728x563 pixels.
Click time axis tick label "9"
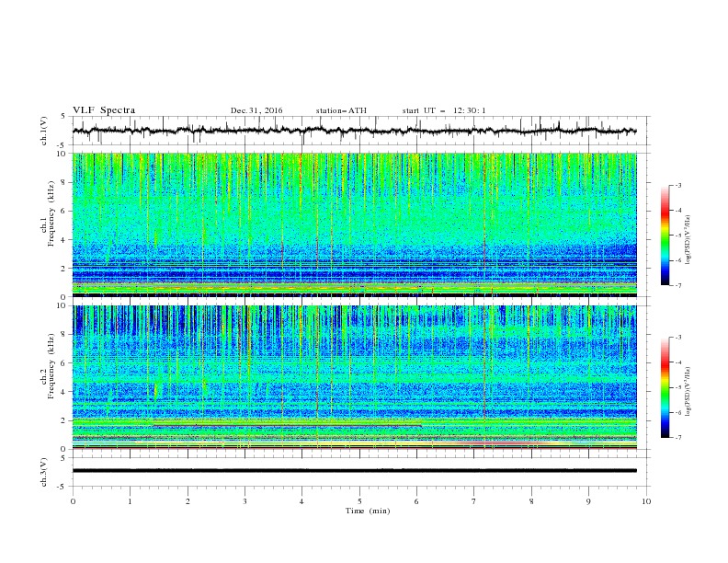coord(588,501)
